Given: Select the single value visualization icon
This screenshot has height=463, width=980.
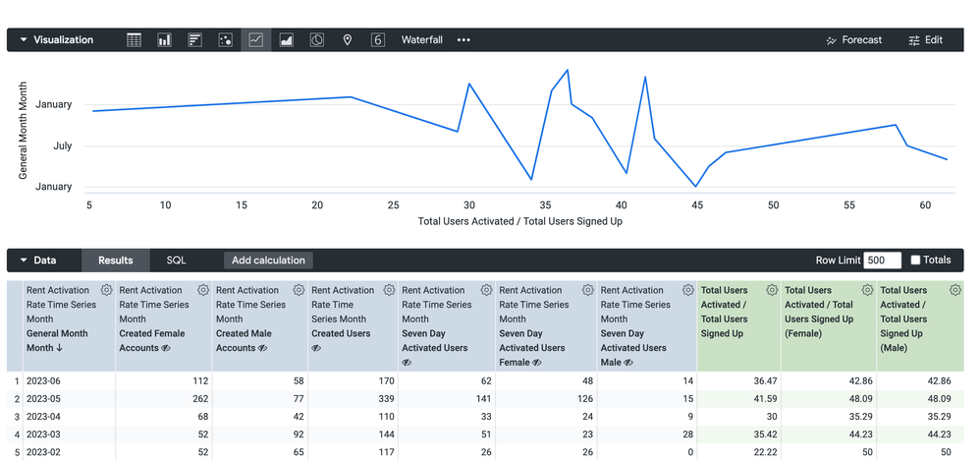Looking at the screenshot, I should pyautogui.click(x=377, y=40).
